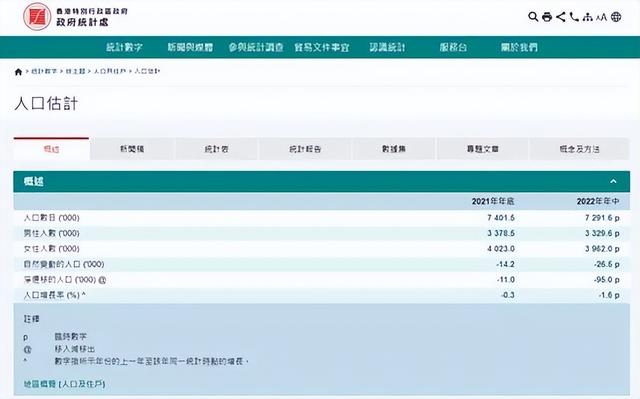640x399 pixels.
Task: Click the 2021年年底 column header
Action: click(x=493, y=201)
